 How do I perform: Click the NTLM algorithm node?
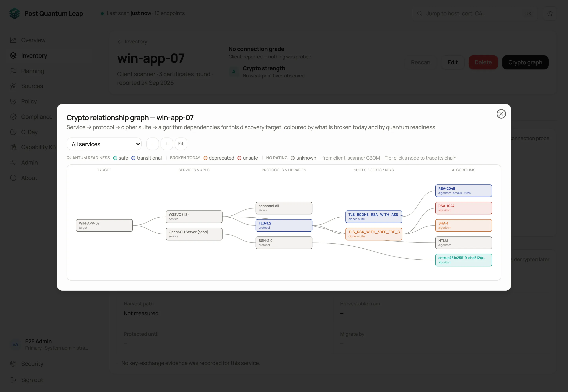click(463, 243)
